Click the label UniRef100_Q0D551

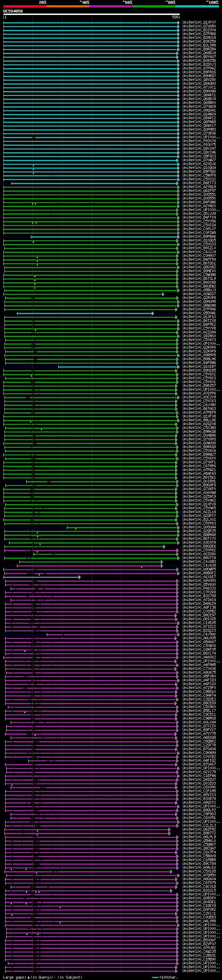point(199,194)
